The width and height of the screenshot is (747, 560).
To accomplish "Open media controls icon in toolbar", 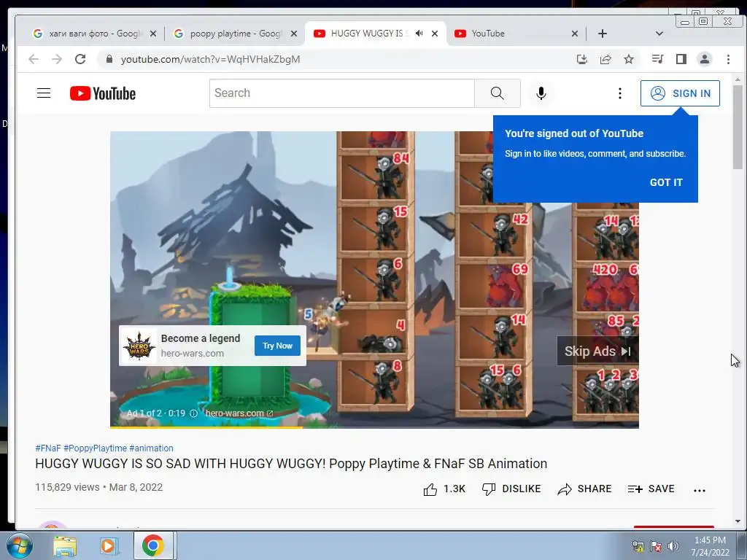I will [657, 59].
